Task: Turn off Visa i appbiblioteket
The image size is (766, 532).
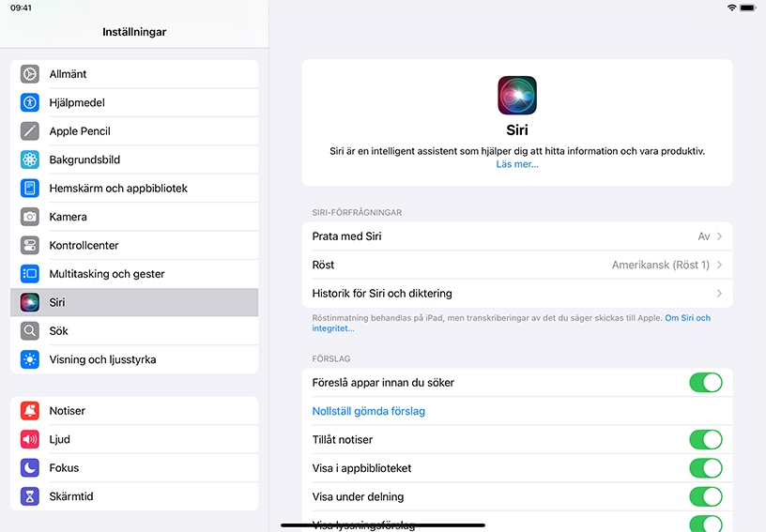Action: coord(706,468)
